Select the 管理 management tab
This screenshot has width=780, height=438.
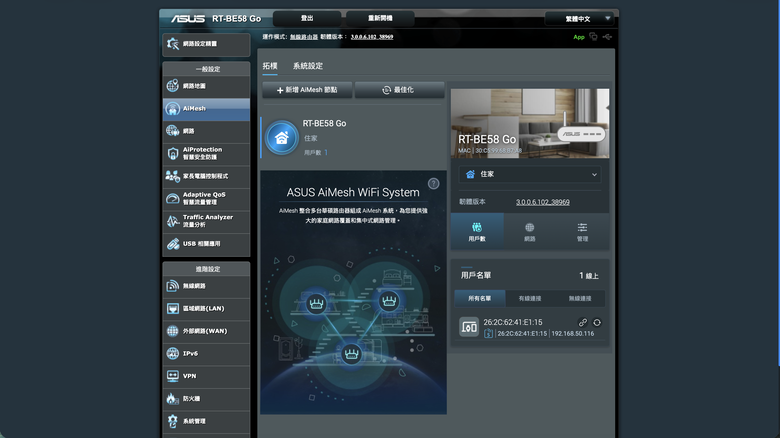click(583, 231)
